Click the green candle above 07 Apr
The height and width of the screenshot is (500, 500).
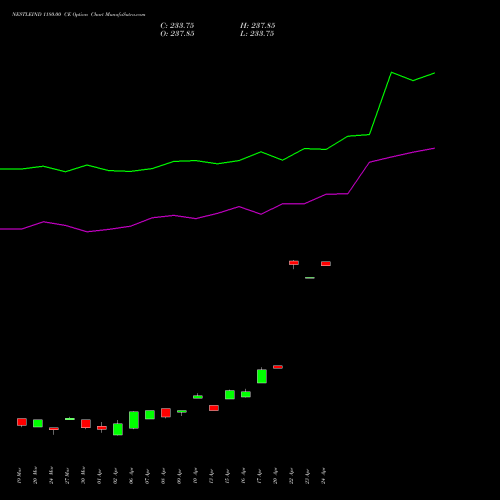tap(150, 415)
